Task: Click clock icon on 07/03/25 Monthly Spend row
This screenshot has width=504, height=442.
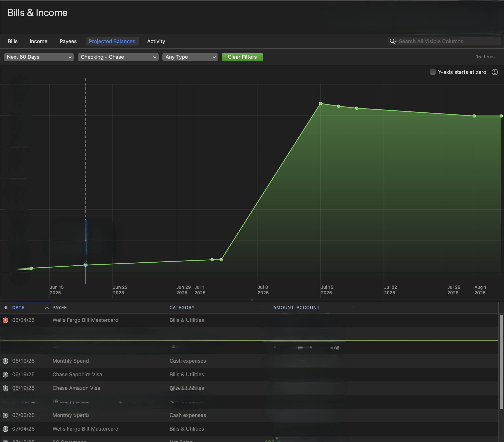Action: (x=5, y=415)
